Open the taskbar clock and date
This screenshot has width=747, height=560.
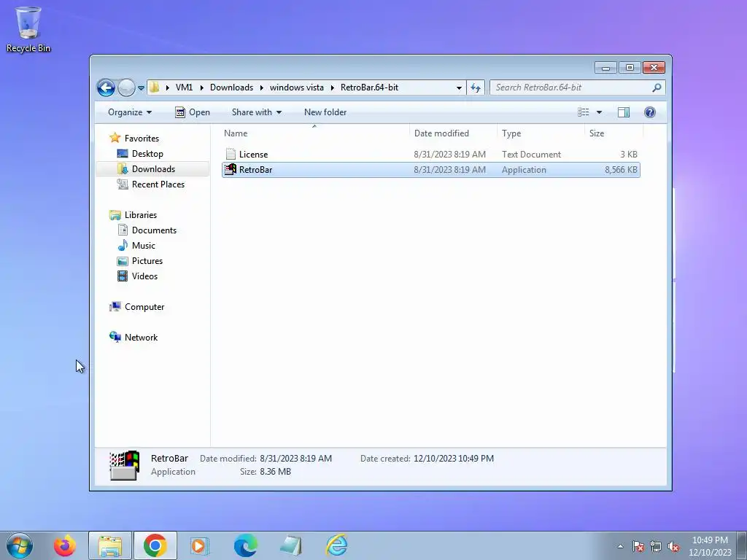[710, 546]
